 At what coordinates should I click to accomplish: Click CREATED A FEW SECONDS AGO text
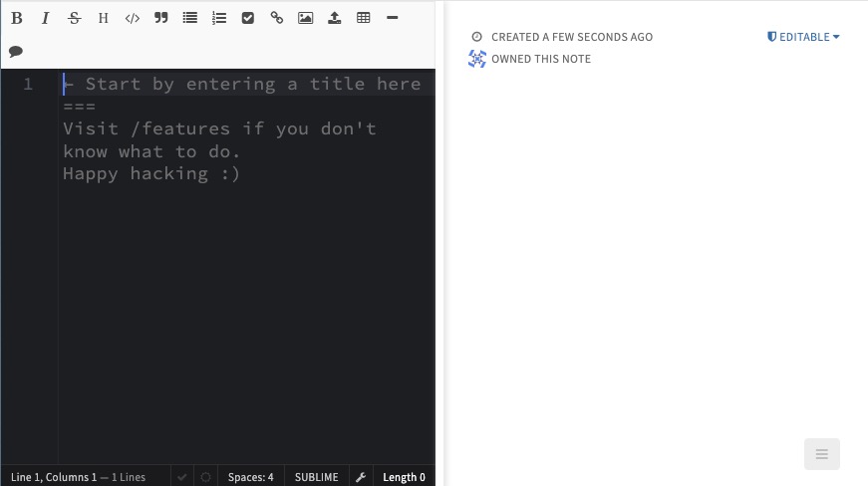coord(572,37)
